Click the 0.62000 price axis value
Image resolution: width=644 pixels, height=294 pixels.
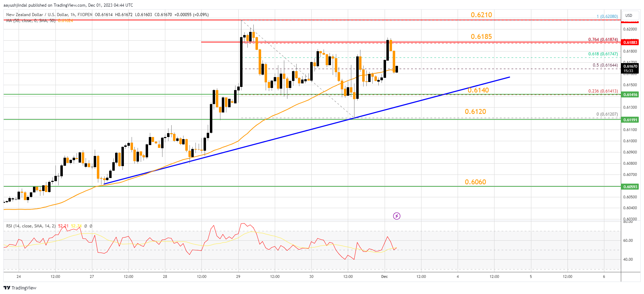click(x=630, y=29)
